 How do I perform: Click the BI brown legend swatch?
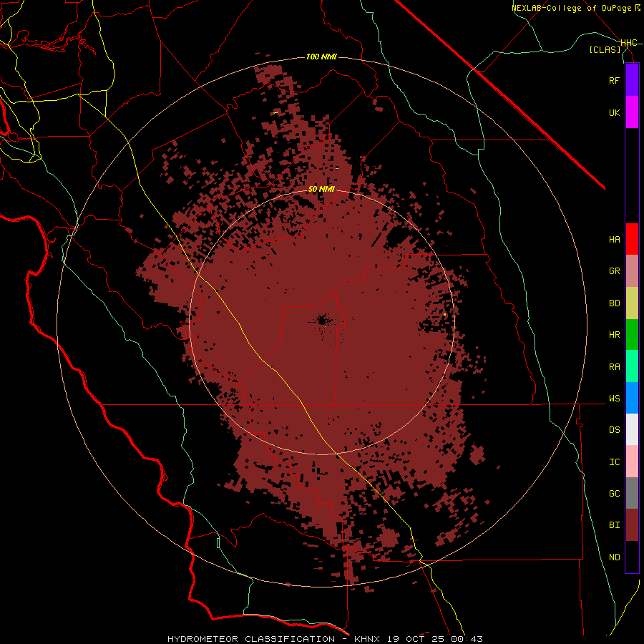632,525
